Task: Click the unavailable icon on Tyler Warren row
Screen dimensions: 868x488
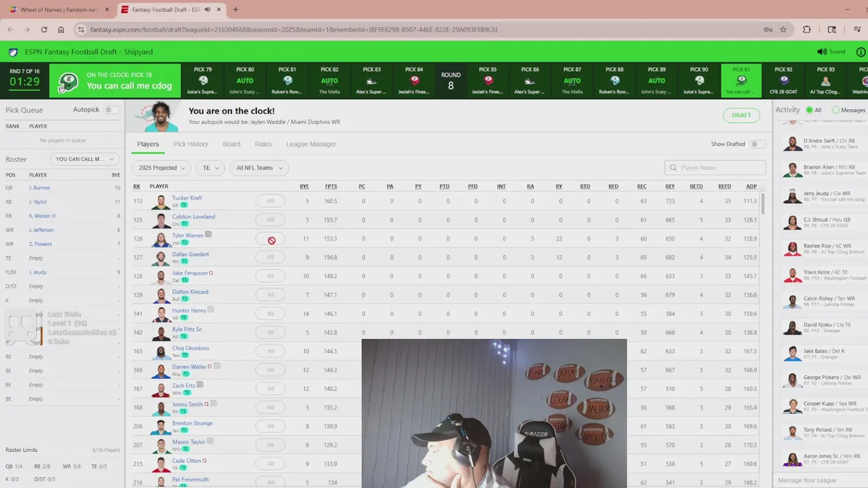Action: pyautogui.click(x=271, y=240)
